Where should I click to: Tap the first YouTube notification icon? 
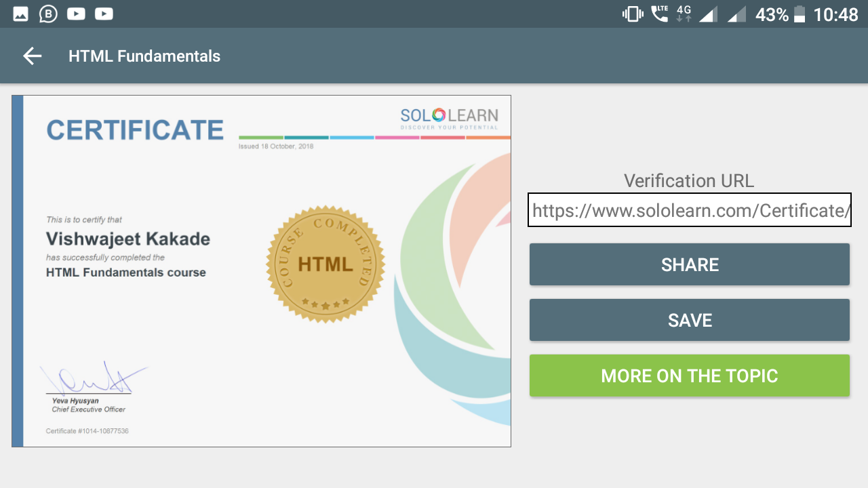(x=76, y=14)
